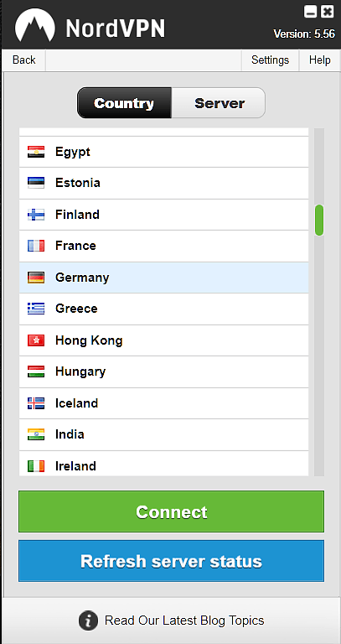Click the India flag icon

(x=36, y=434)
